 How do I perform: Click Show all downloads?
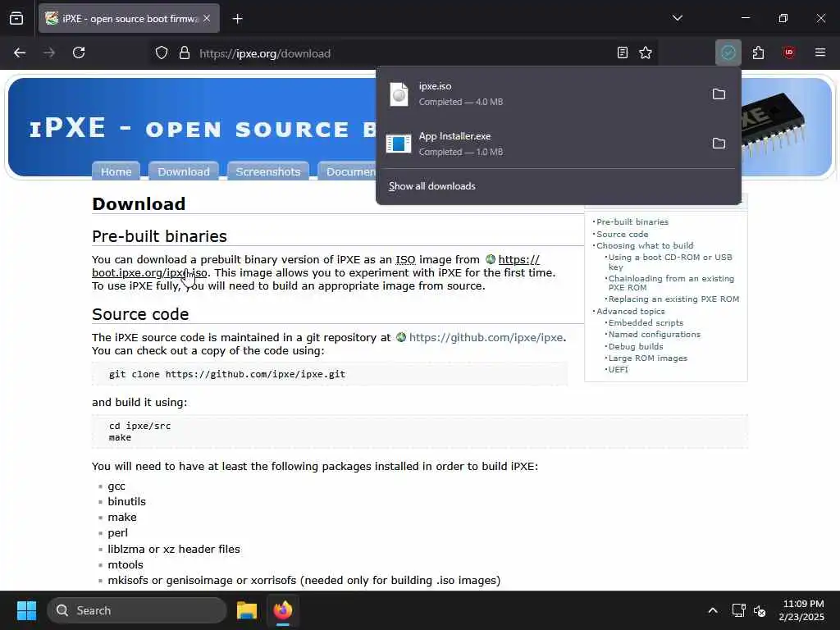point(431,186)
